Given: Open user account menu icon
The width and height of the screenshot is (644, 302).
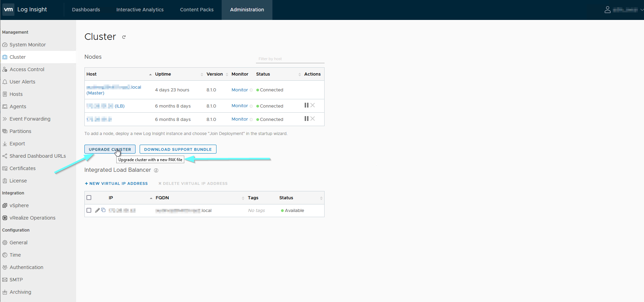Looking at the screenshot, I should [x=607, y=10].
